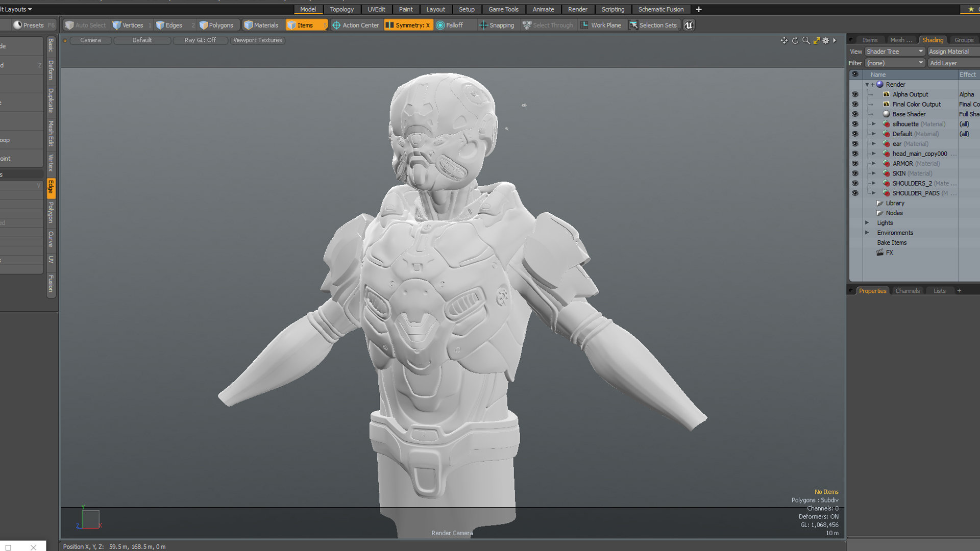Image resolution: width=980 pixels, height=551 pixels.
Task: Click the Add Layer button
Action: click(944, 63)
